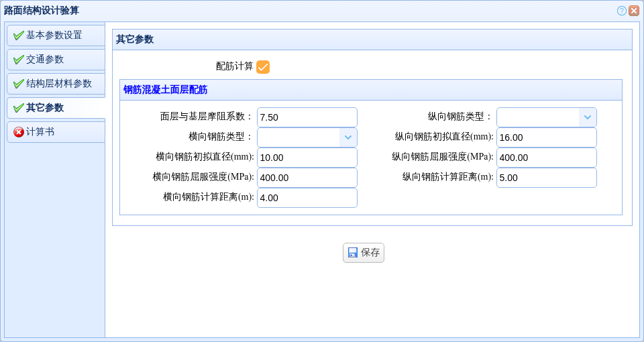Image resolution: width=644 pixels, height=342 pixels.
Task: Edit 横向钢筋初拟直径 input field
Action: (x=307, y=158)
